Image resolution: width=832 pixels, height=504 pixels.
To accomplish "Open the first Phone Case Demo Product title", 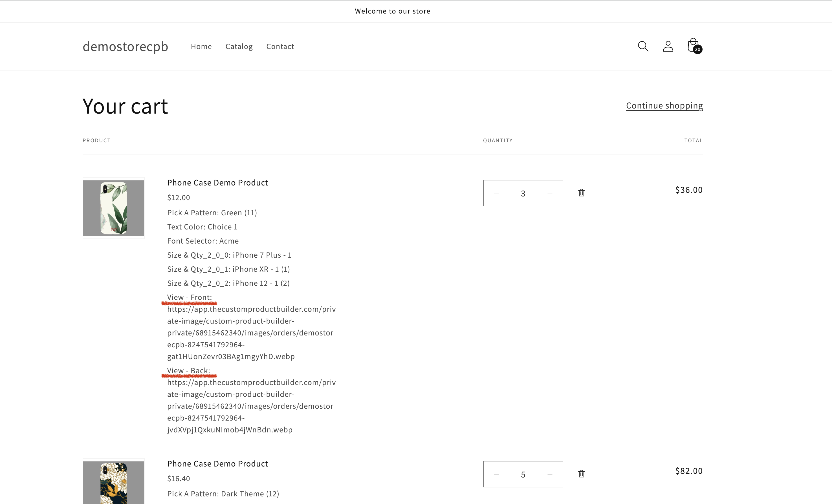I will [x=217, y=183].
